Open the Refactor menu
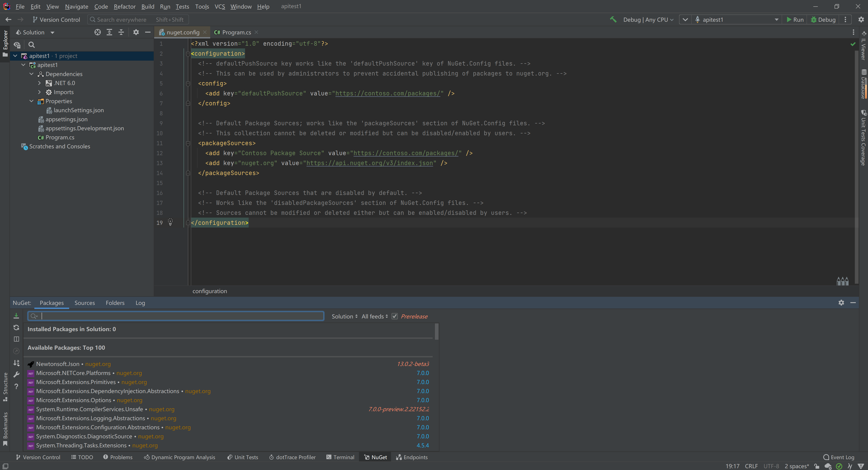The height and width of the screenshot is (470, 868). pyautogui.click(x=124, y=6)
